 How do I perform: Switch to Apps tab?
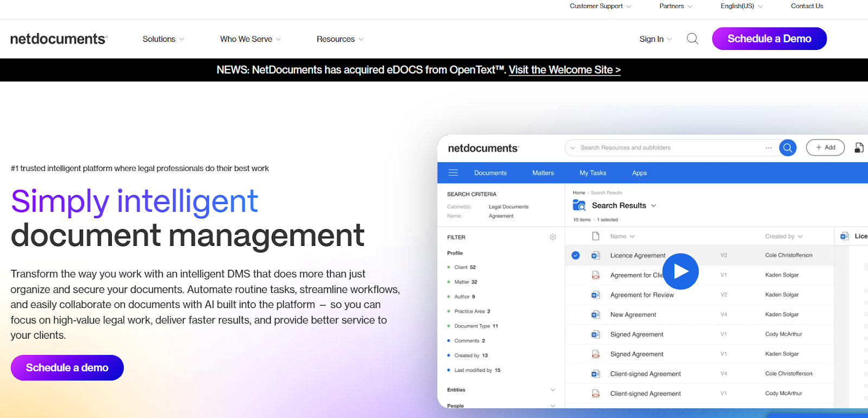point(640,173)
